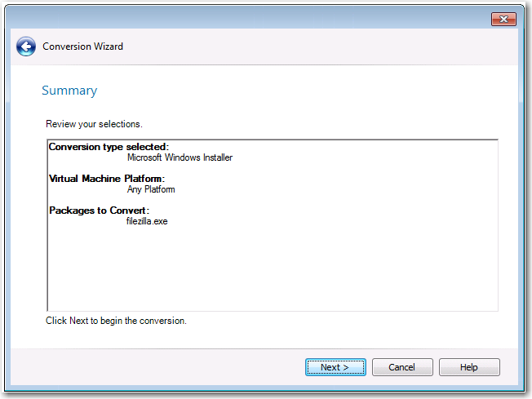The width and height of the screenshot is (532, 399).
Task: Select the 'Packages to Convert:' heading
Action: pyautogui.click(x=104, y=211)
